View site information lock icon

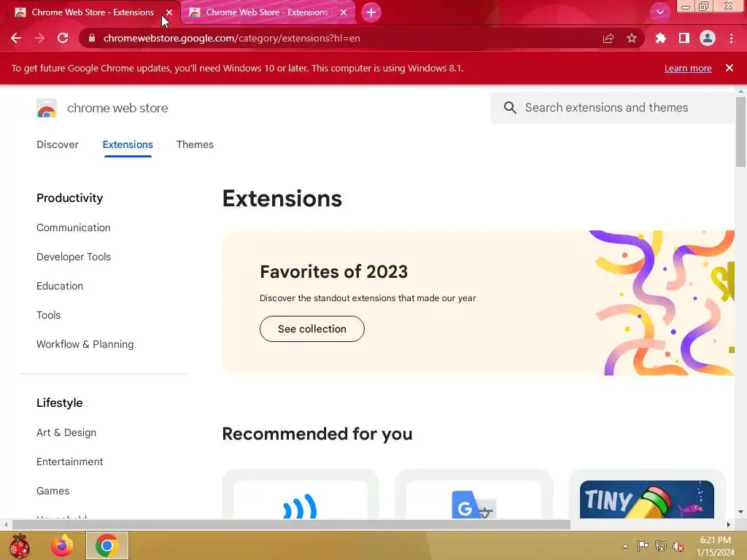click(92, 38)
